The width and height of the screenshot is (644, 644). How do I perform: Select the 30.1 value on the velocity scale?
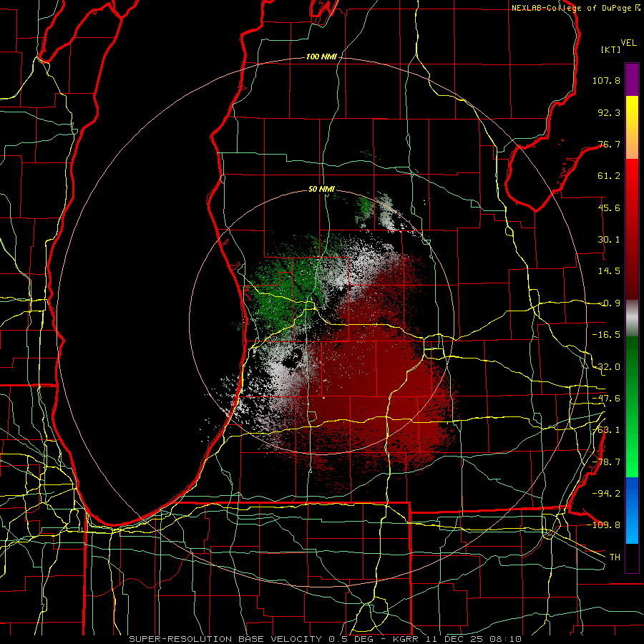(x=609, y=240)
